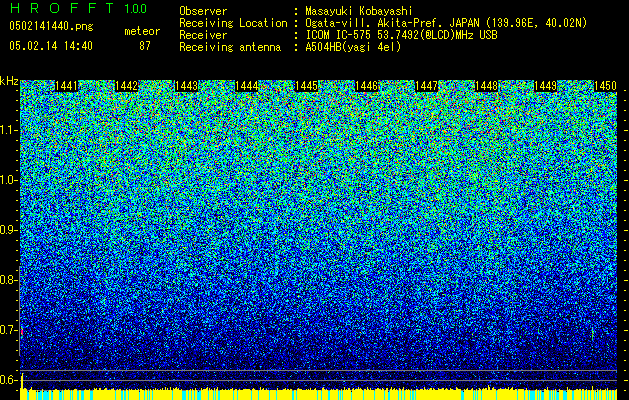Click the 1444 time marker
This screenshot has width=629, height=400.
click(246, 86)
